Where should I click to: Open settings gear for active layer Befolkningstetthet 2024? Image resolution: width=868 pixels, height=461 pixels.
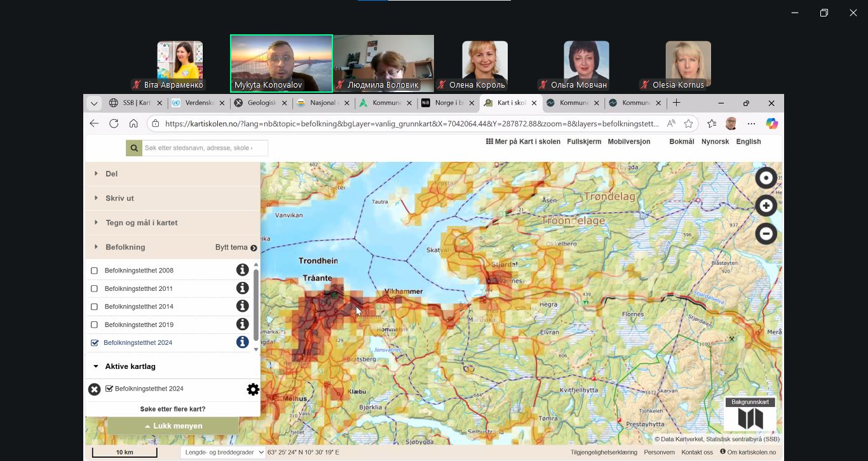tap(253, 389)
